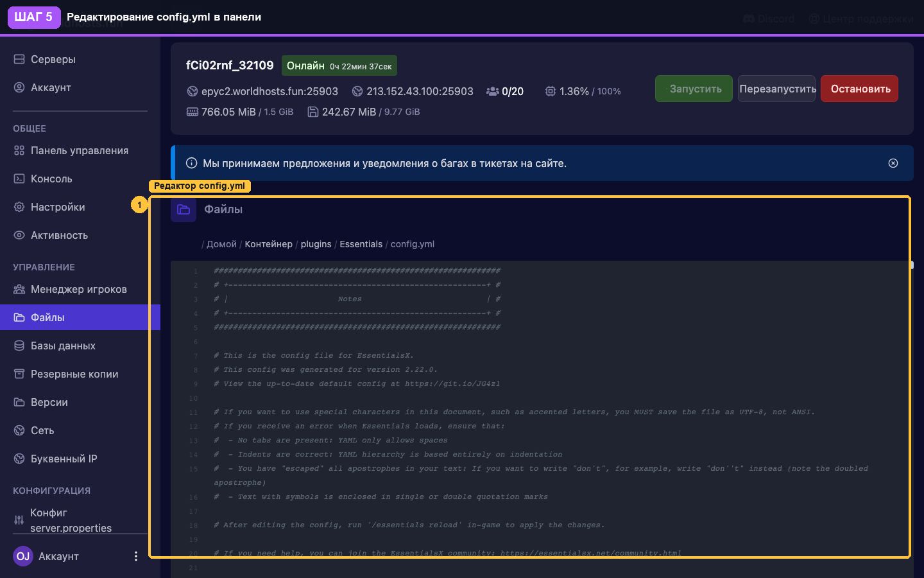The width and height of the screenshot is (924, 578).
Task: Click the Консоль terminal icon
Action: 19,179
